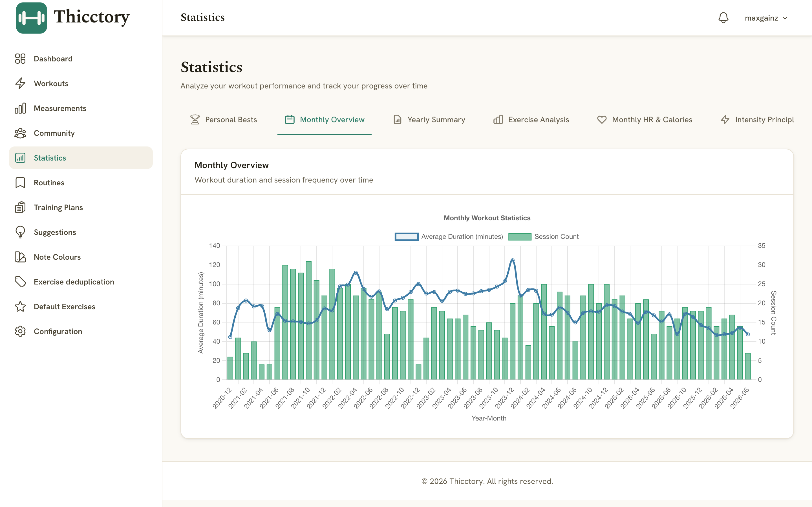
Task: Open the Dashboard grid icon
Action: (x=20, y=59)
